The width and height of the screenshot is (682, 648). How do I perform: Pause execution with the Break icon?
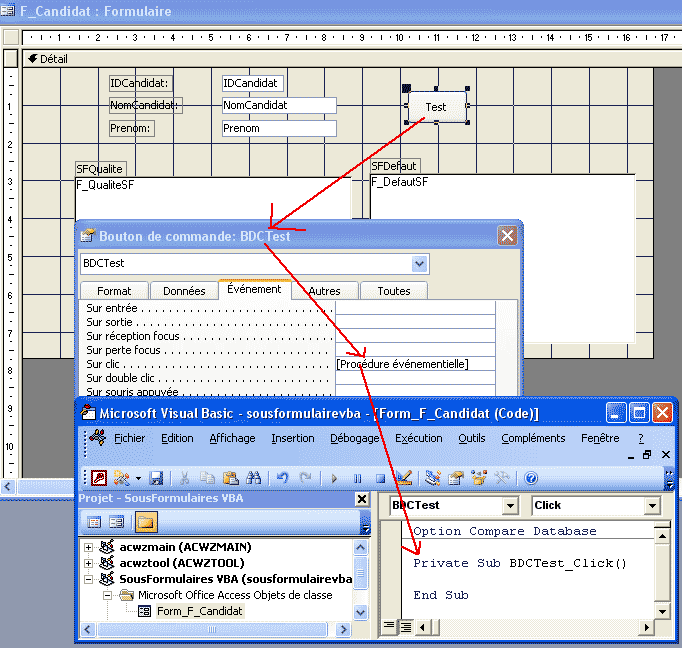[358, 478]
